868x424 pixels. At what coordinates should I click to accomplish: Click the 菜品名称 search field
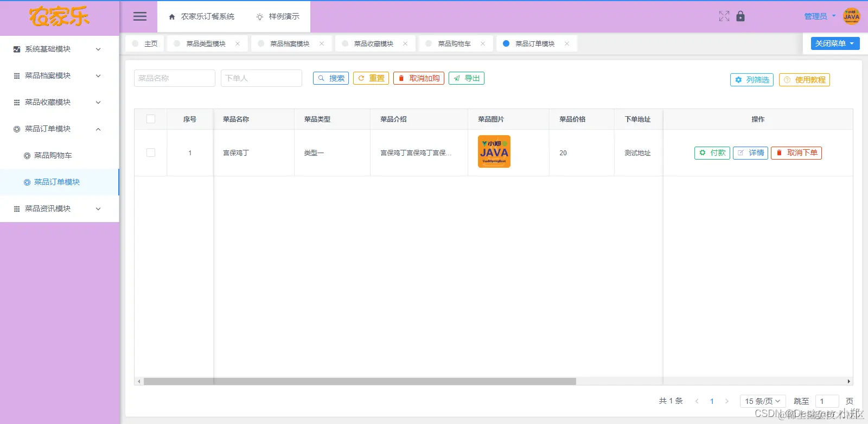point(175,78)
